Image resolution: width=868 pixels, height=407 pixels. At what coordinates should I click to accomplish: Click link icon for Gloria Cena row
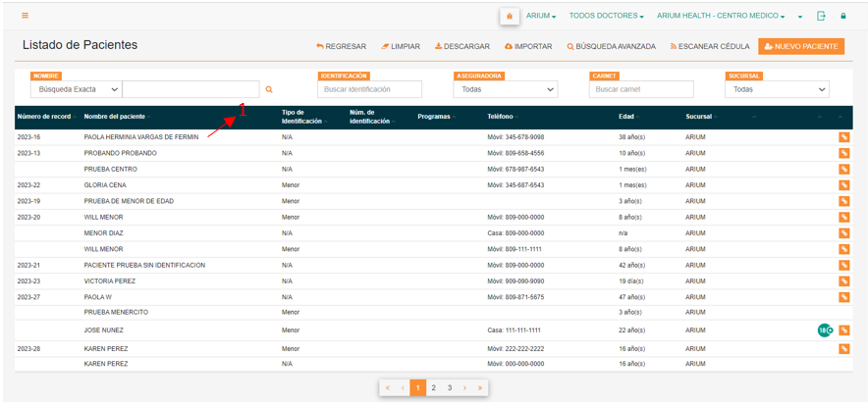844,185
